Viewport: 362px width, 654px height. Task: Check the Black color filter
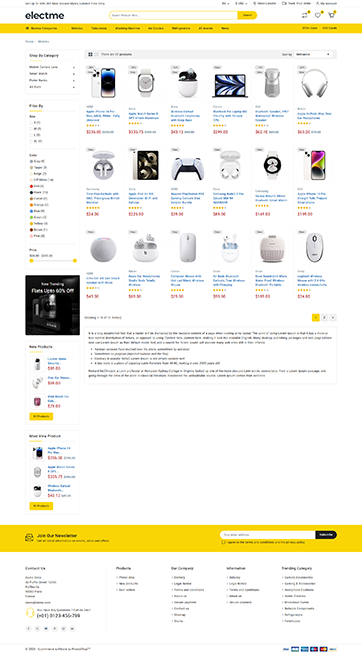31,192
